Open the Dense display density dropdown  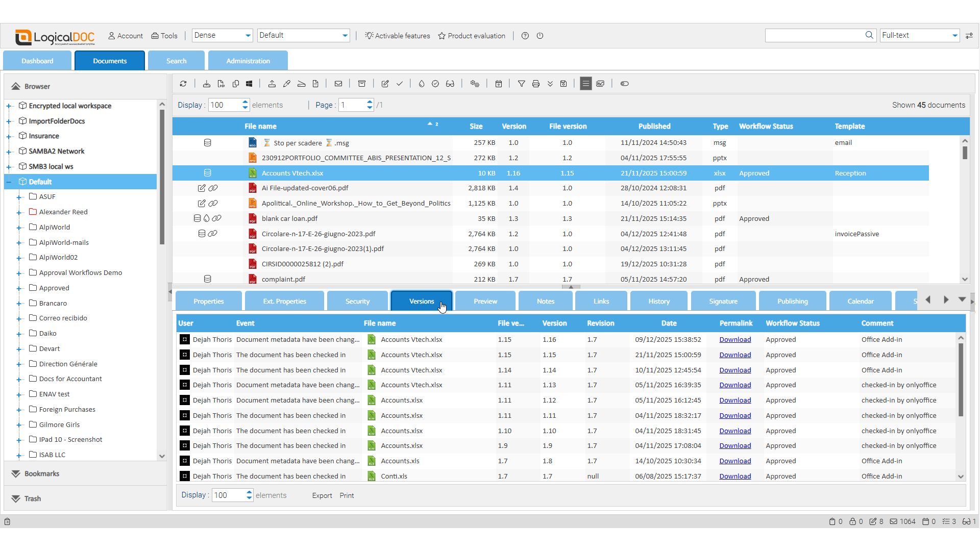coord(222,35)
